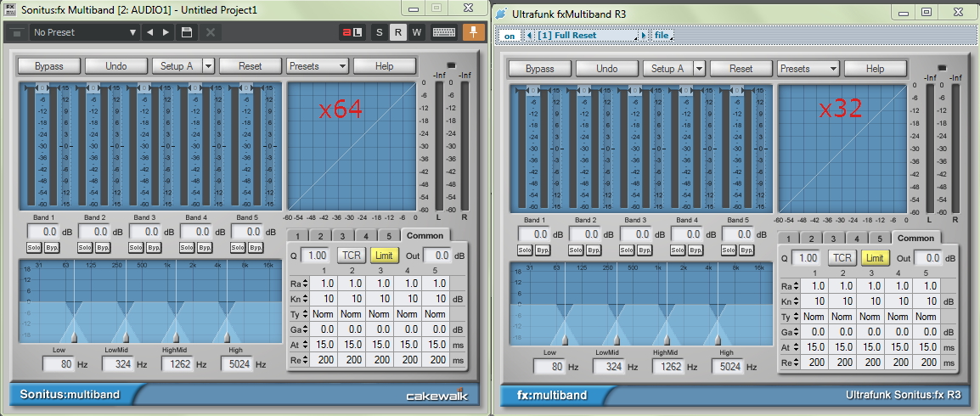Toggle yellow Limit button in Sonitus window
Viewport: 980px width, 416px height.
click(385, 256)
